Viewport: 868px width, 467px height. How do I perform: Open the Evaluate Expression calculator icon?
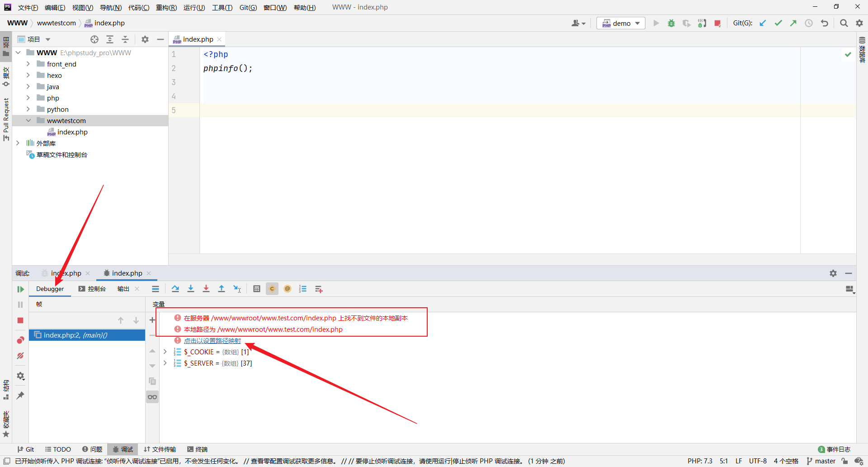[x=257, y=289]
